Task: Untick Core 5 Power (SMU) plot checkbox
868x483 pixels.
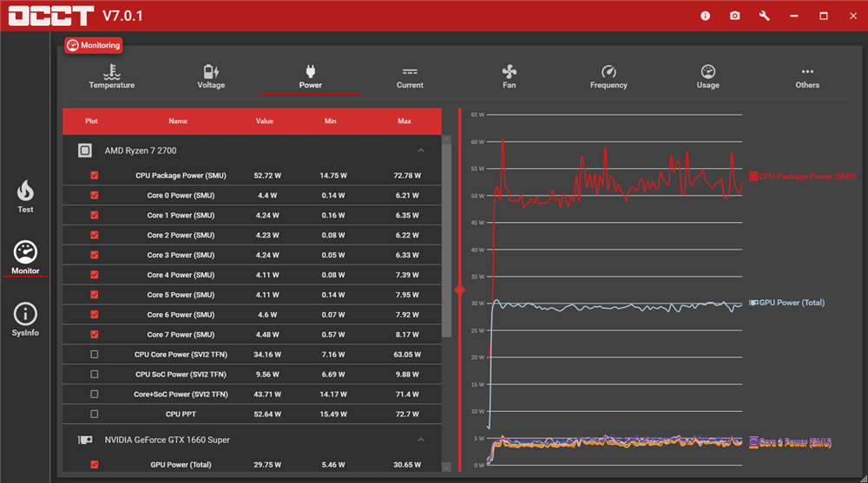Action: click(x=94, y=295)
